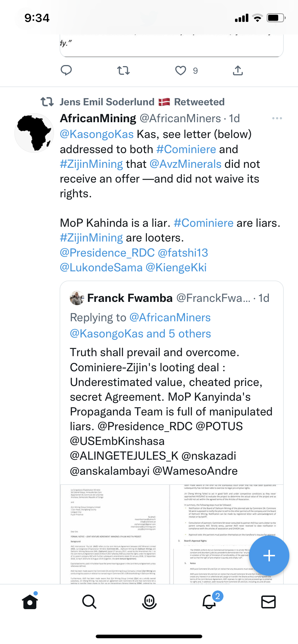The width and height of the screenshot is (298, 644).
Task: Open Notifications bell with 2 badge
Action: click(209, 602)
